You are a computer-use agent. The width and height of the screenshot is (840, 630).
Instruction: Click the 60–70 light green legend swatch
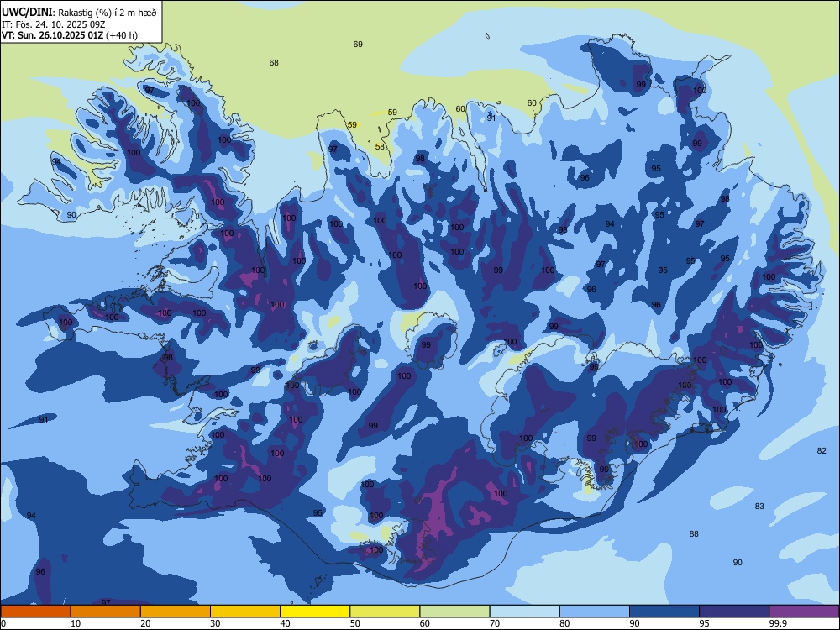pyautogui.click(x=454, y=612)
